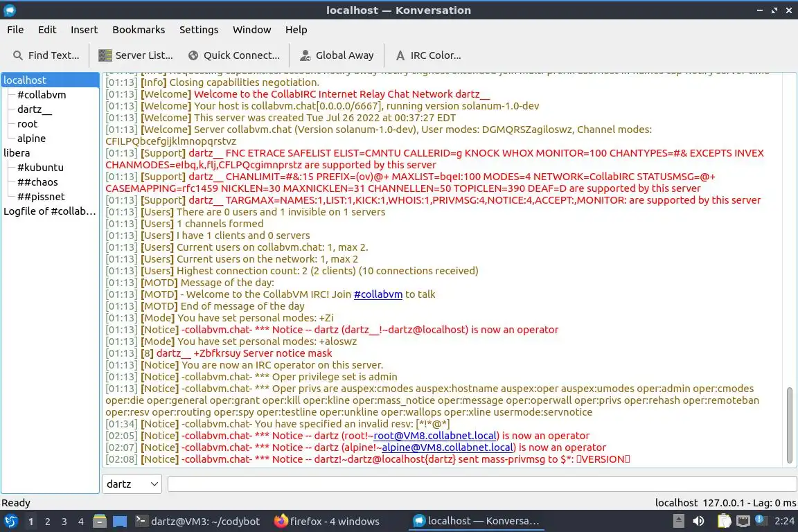Click the 2:24 clock
The image size is (798, 532).
point(783,521)
